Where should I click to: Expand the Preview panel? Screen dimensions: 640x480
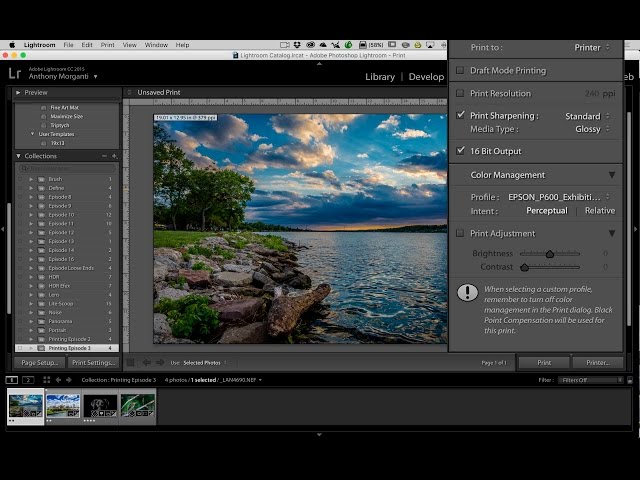[19, 92]
